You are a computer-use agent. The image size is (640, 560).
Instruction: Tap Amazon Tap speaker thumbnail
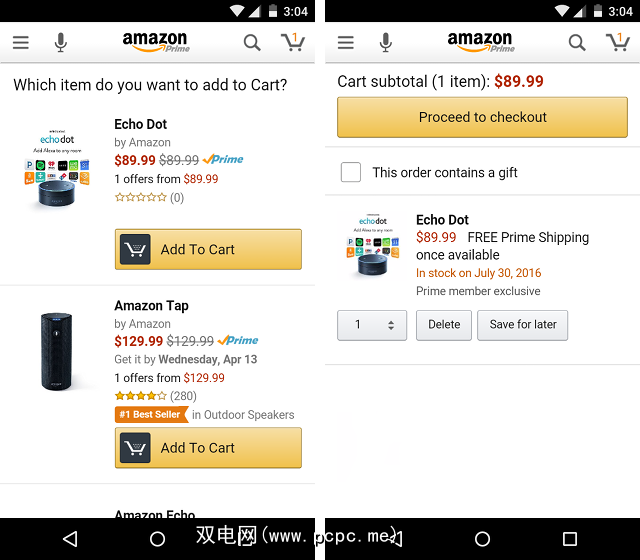(x=56, y=352)
